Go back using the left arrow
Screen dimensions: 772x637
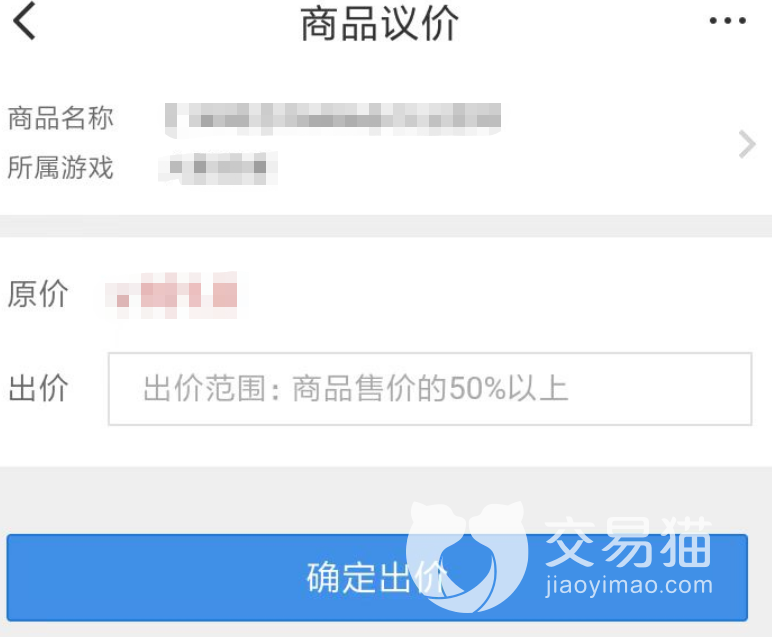click(x=25, y=21)
